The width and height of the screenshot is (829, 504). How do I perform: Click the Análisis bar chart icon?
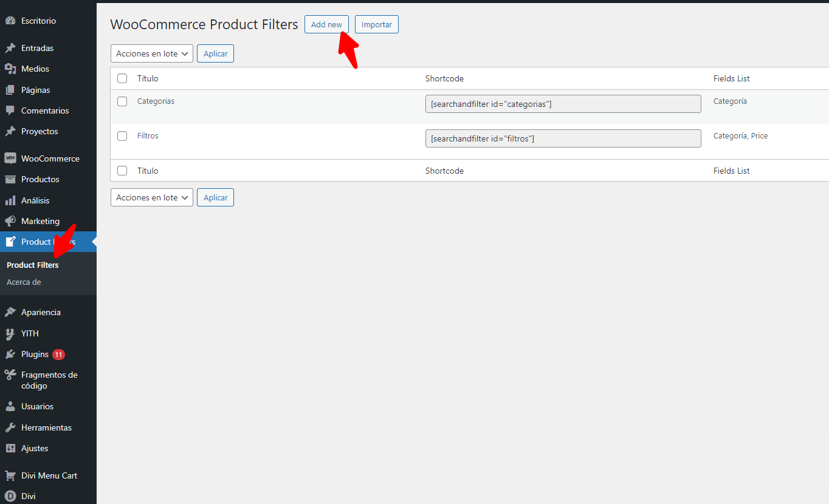point(10,200)
